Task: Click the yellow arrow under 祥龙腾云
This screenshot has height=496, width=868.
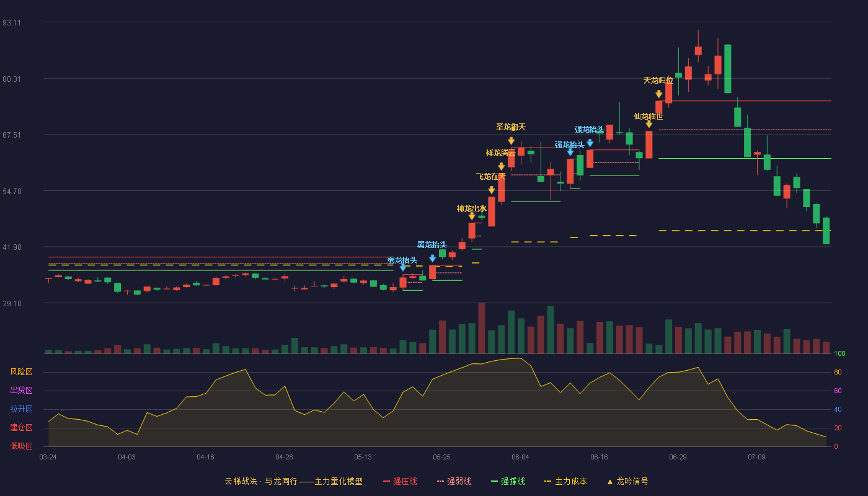Action: (502, 167)
